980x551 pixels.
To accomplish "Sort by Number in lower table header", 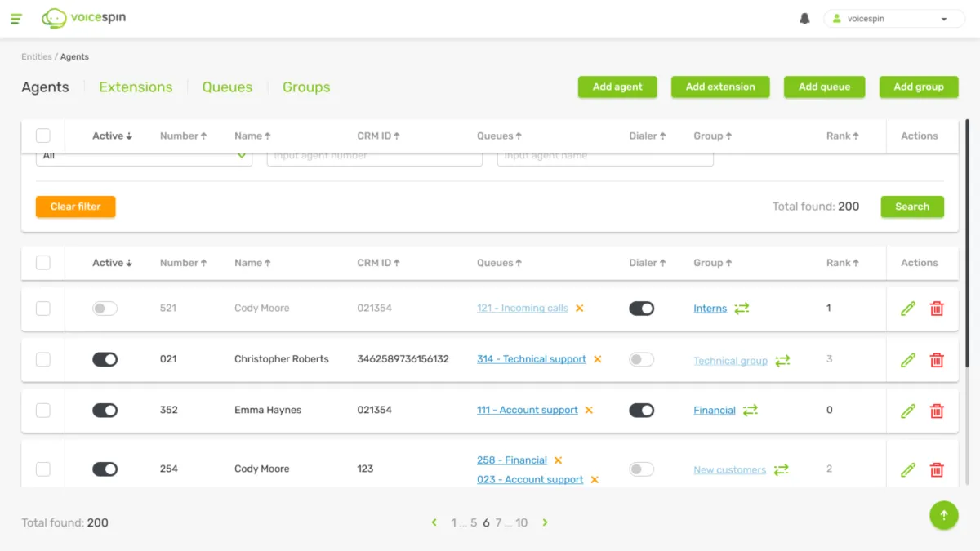I will tap(183, 263).
